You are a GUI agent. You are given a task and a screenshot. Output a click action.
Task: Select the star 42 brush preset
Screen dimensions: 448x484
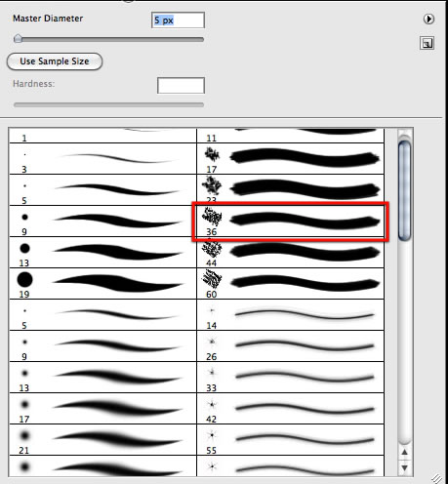pyautogui.click(x=290, y=408)
